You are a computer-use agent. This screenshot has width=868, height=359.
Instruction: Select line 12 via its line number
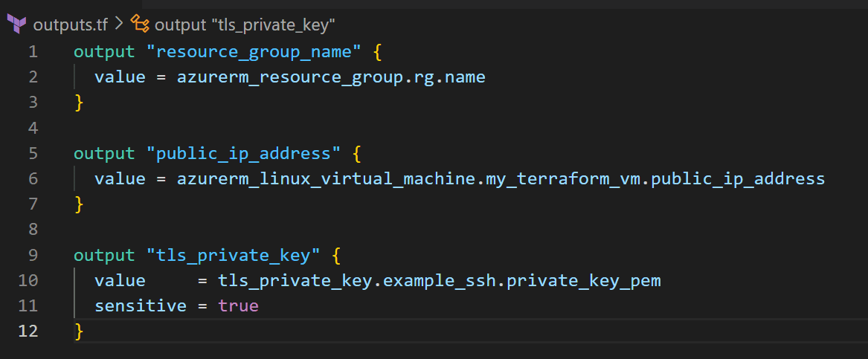pyautogui.click(x=28, y=331)
